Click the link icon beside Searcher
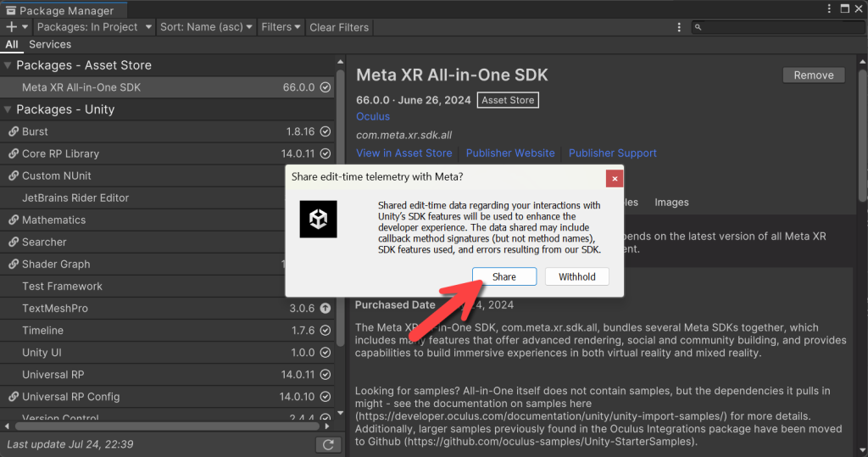Viewport: 868px width, 457px height. [x=14, y=242]
